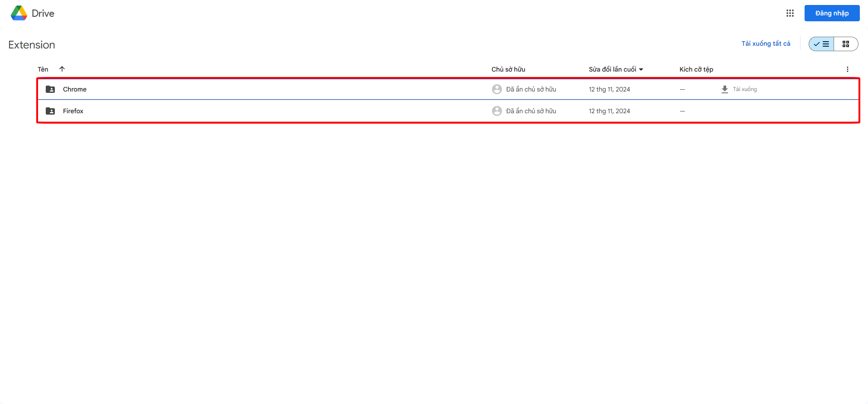Click the Kích cỡ tệp column header
The image size is (868, 404).
pos(696,69)
